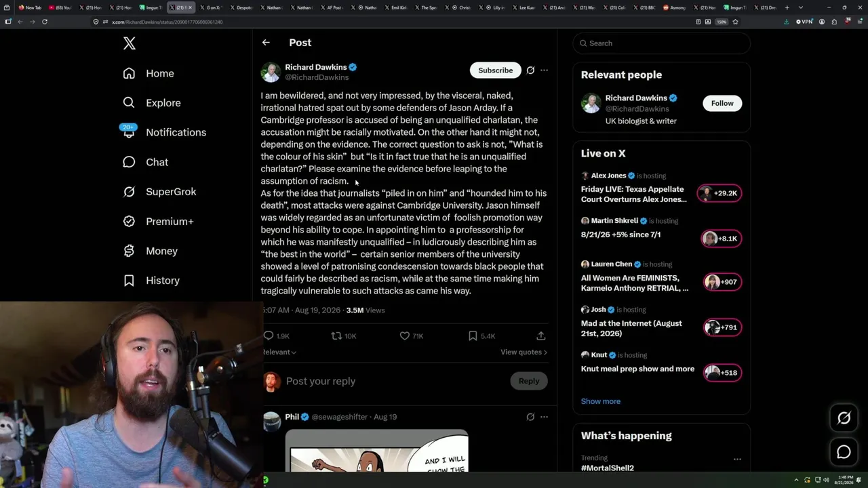Open SuperGrok from the sidebar

click(159, 192)
